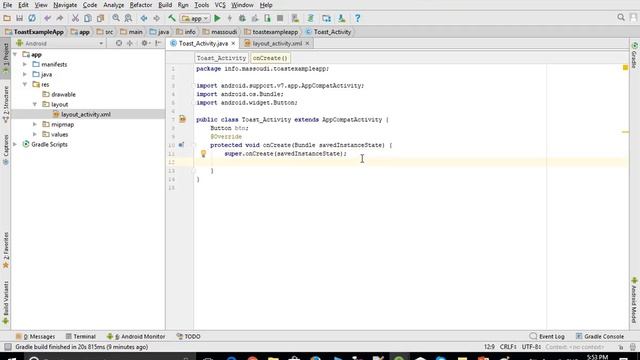
Task: Click the CRLF line separator status entry
Action: point(508,347)
